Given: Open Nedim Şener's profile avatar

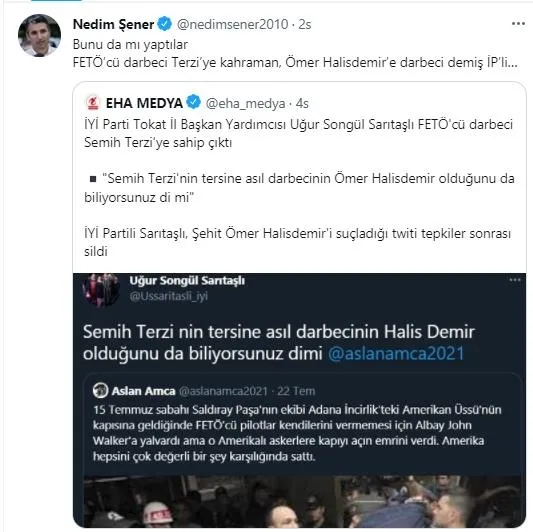Looking at the screenshot, I should tap(39, 35).
